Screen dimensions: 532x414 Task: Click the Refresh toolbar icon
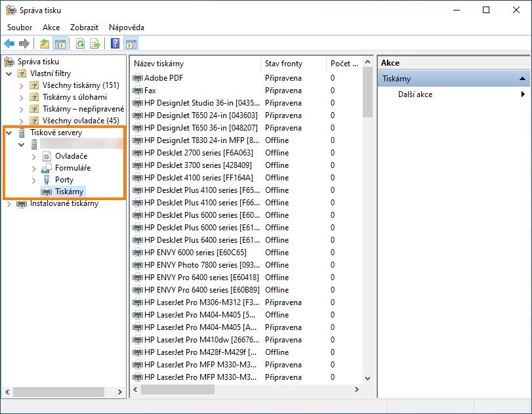[79, 44]
